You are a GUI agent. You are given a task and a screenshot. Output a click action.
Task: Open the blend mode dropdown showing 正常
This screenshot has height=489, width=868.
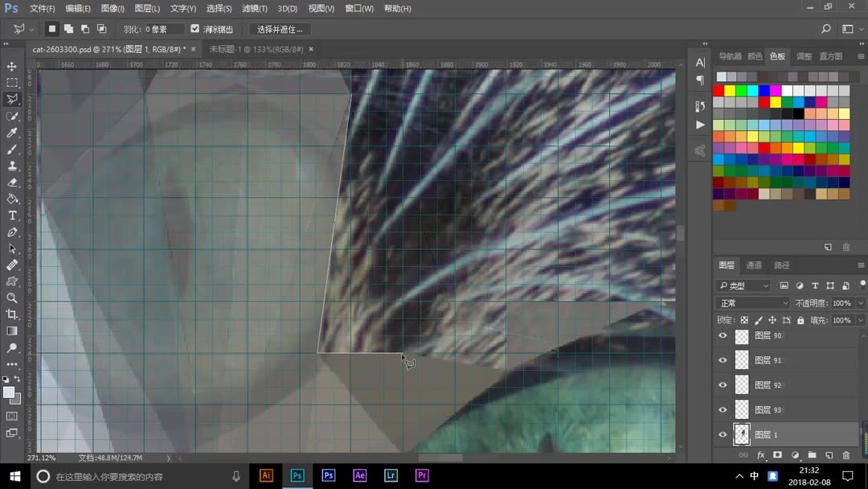[x=750, y=303]
